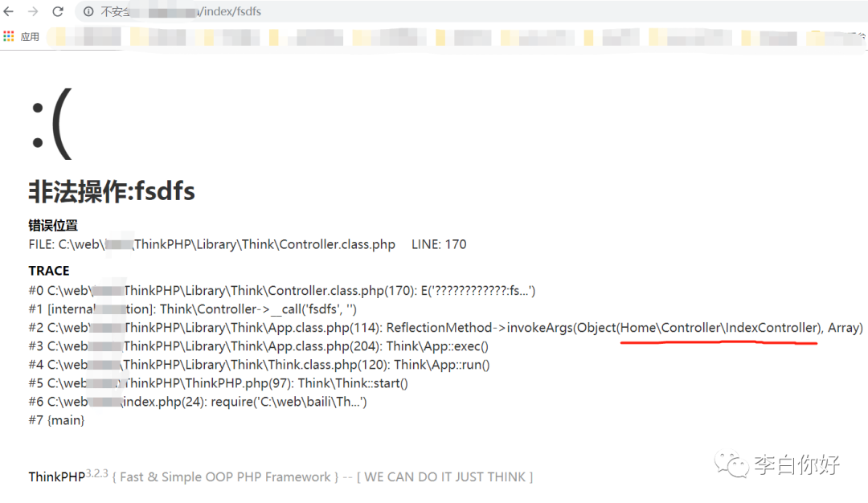868x503 pixels.
Task: Click trace line #6 index.php(24) require
Action: tap(198, 402)
